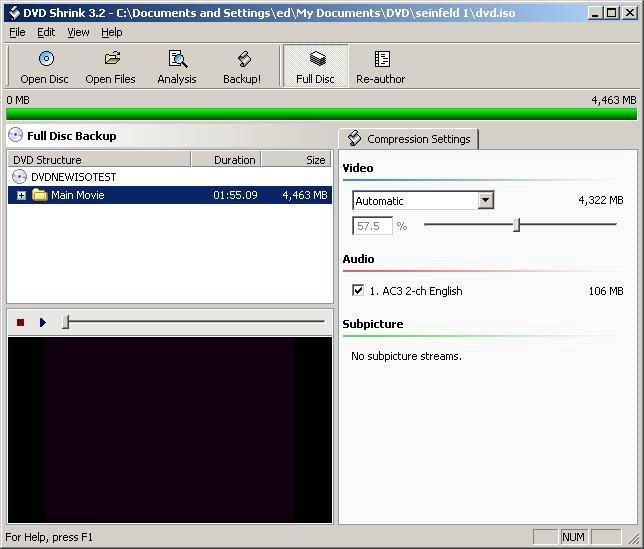Click the 4,322 MB video size value
Screen dimensions: 644x549
coord(601,200)
